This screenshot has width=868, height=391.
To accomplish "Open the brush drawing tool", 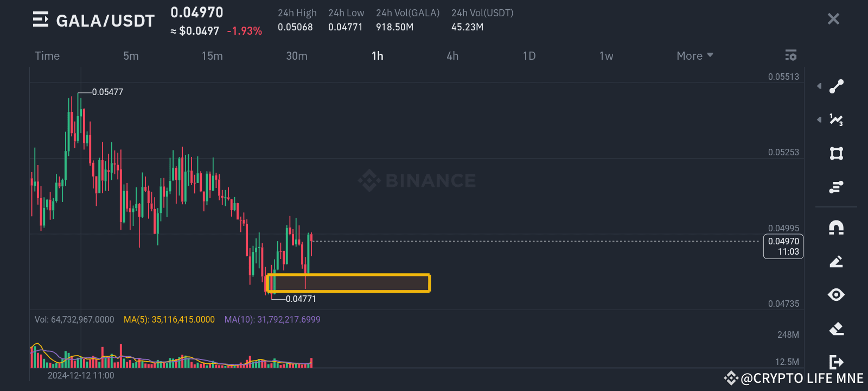I will [x=836, y=261].
